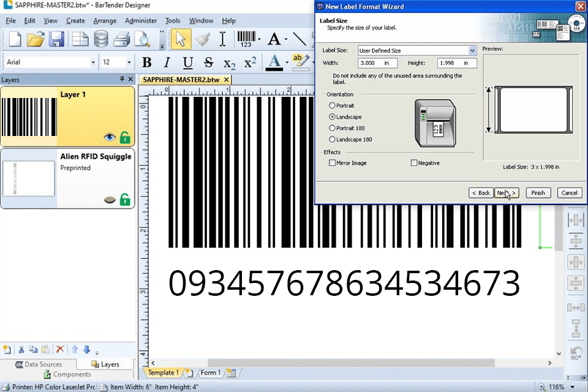Enable the Mirror Image checkbox
This screenshot has height=392, width=588.
pyautogui.click(x=332, y=163)
